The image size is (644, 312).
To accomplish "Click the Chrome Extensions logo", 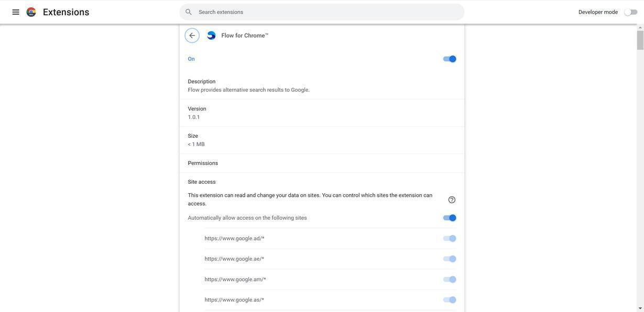I will 31,12.
